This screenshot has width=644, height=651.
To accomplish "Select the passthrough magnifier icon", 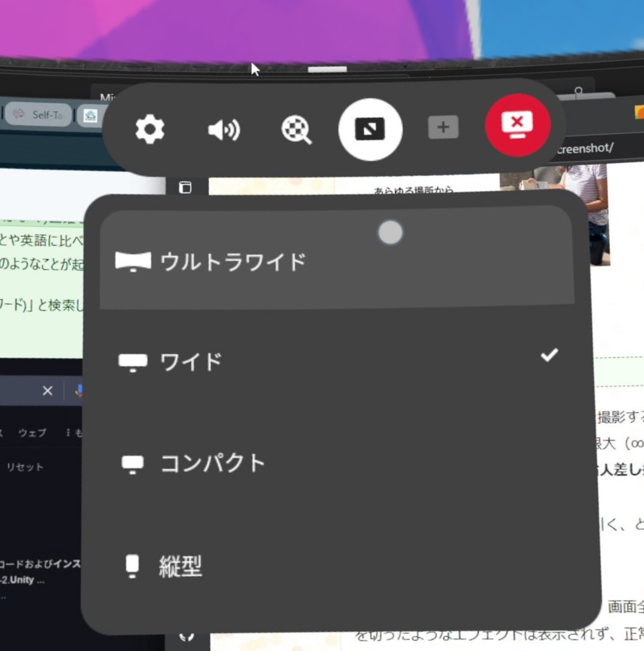I will click(296, 130).
